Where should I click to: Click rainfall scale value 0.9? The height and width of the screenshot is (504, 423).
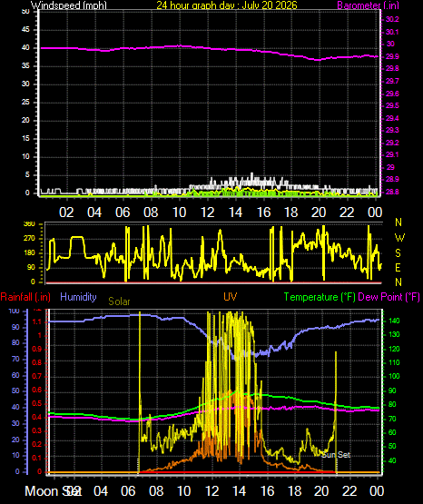pyautogui.click(x=37, y=349)
